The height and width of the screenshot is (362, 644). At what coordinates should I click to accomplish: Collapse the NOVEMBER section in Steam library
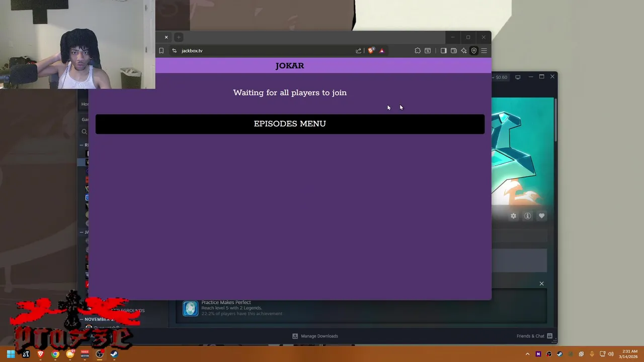[x=82, y=319]
